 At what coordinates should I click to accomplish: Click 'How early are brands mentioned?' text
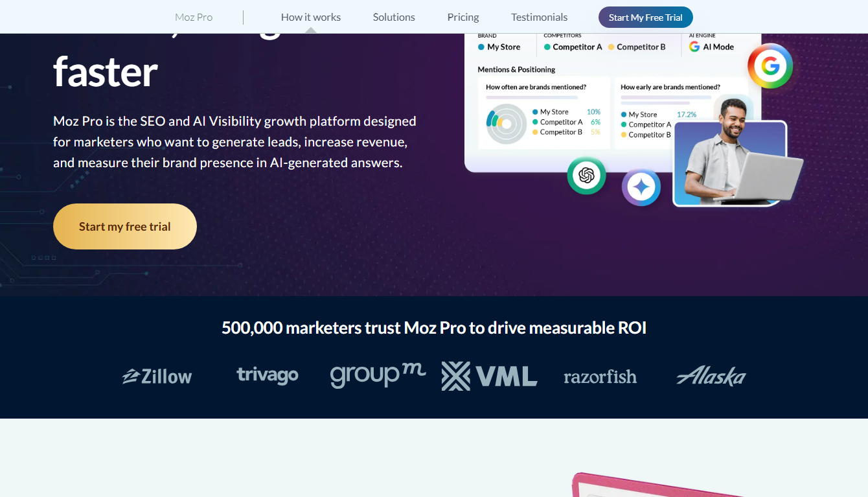coord(670,87)
